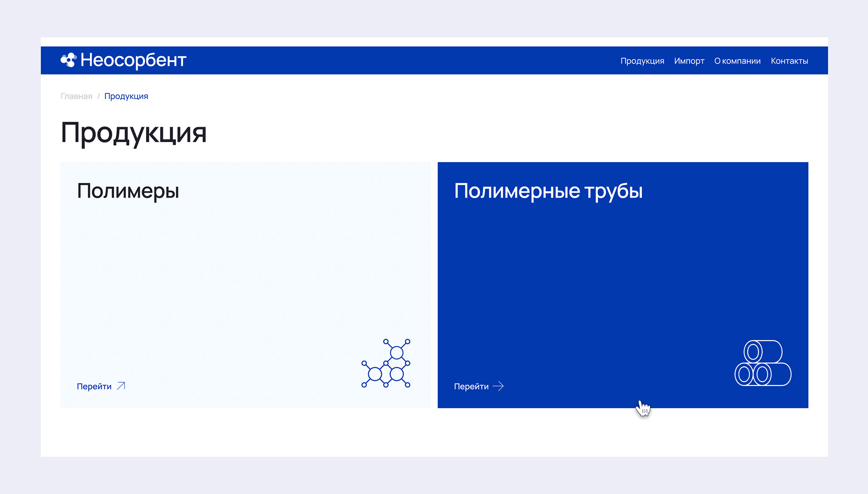
Task: Click the right arrow icon in the blue card
Action: click(498, 386)
